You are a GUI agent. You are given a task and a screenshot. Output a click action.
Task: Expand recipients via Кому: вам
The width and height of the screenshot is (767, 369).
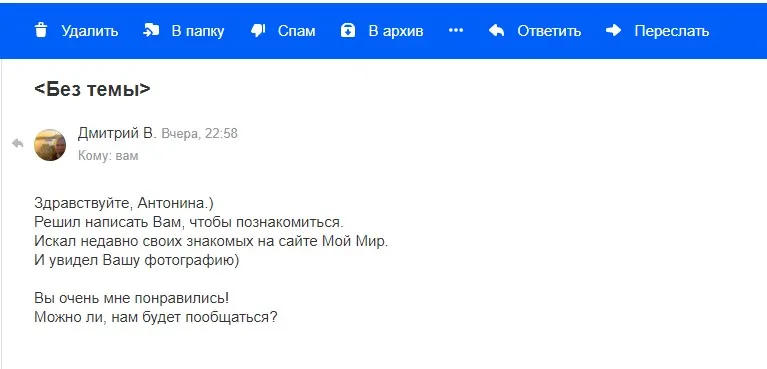point(108,156)
